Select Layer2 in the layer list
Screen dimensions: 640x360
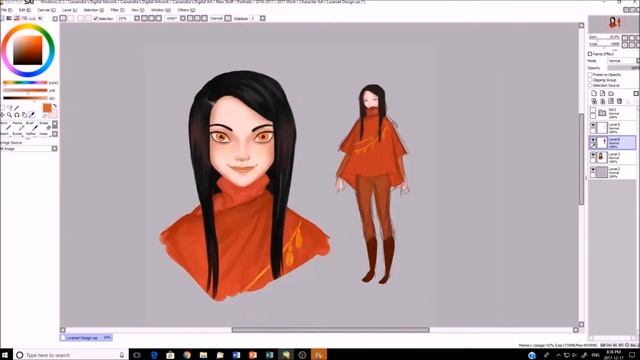613,172
